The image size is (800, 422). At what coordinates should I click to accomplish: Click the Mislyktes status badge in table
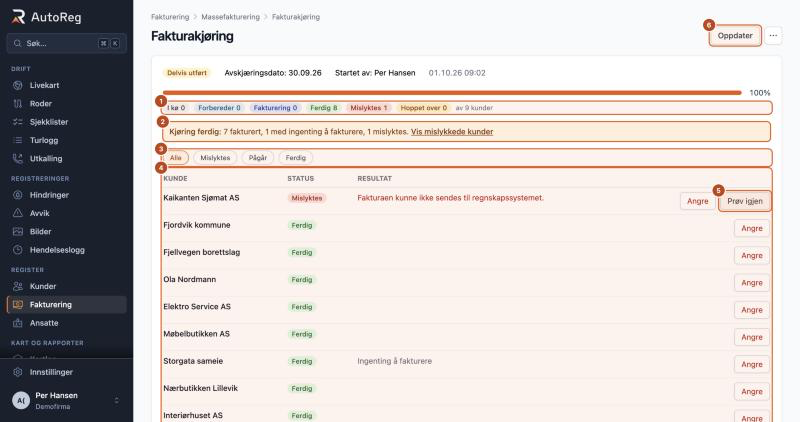(307, 198)
